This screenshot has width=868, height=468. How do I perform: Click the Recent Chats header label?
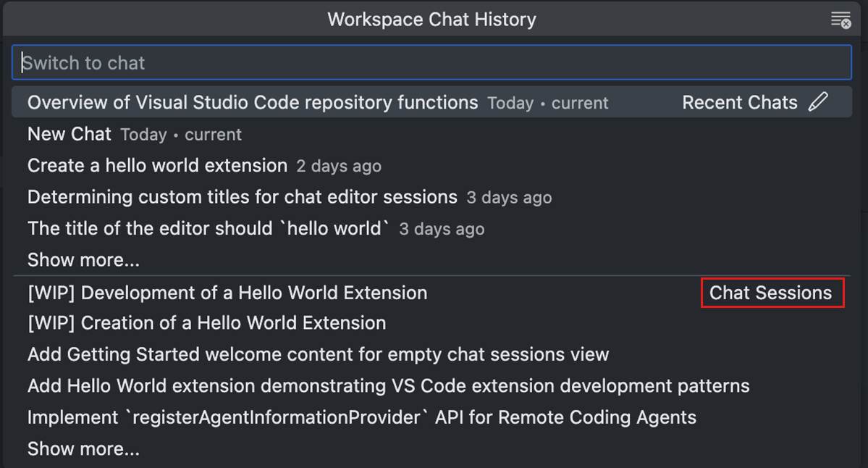pyautogui.click(x=739, y=102)
